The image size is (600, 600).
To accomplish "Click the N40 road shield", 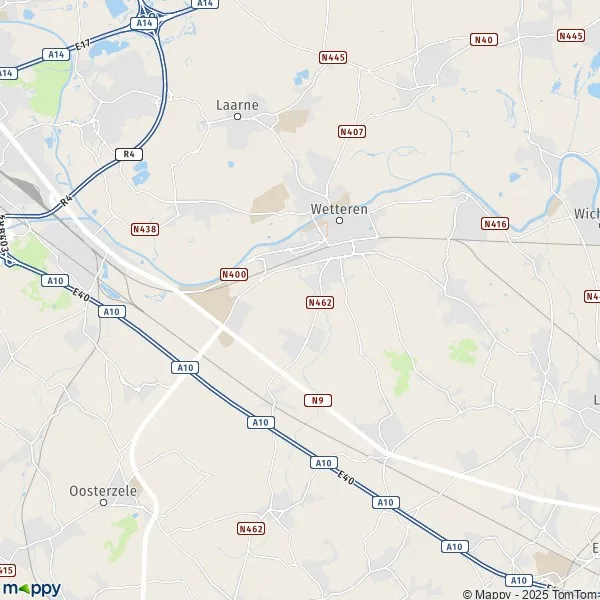I will pos(484,39).
